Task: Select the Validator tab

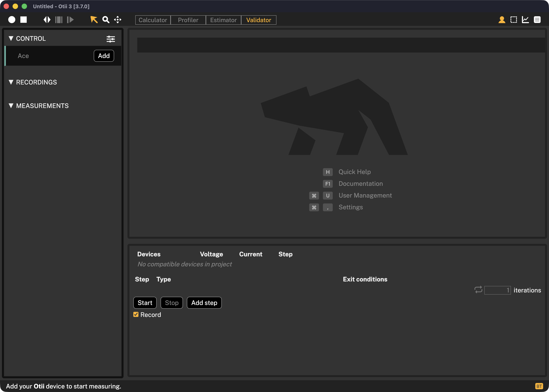Action: (x=259, y=20)
